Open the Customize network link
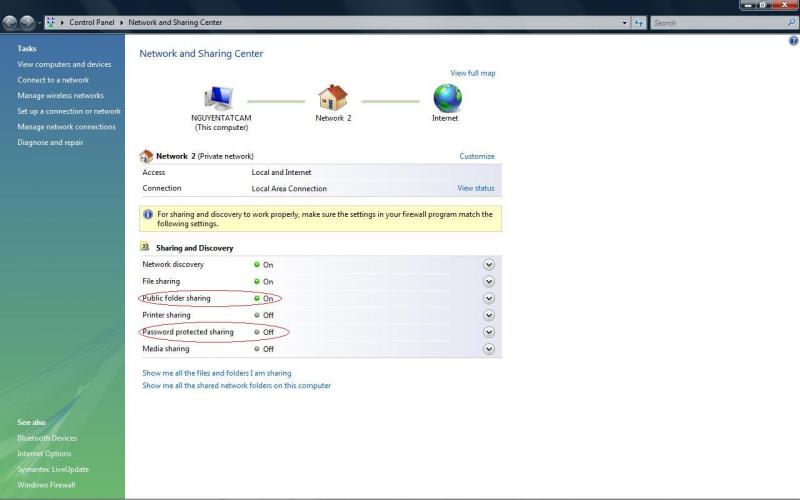 476,156
